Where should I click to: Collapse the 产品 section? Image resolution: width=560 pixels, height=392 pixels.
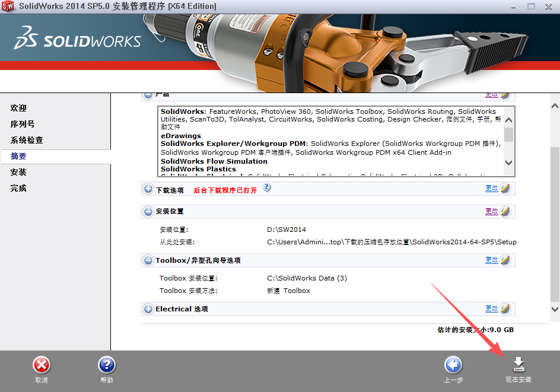[148, 95]
